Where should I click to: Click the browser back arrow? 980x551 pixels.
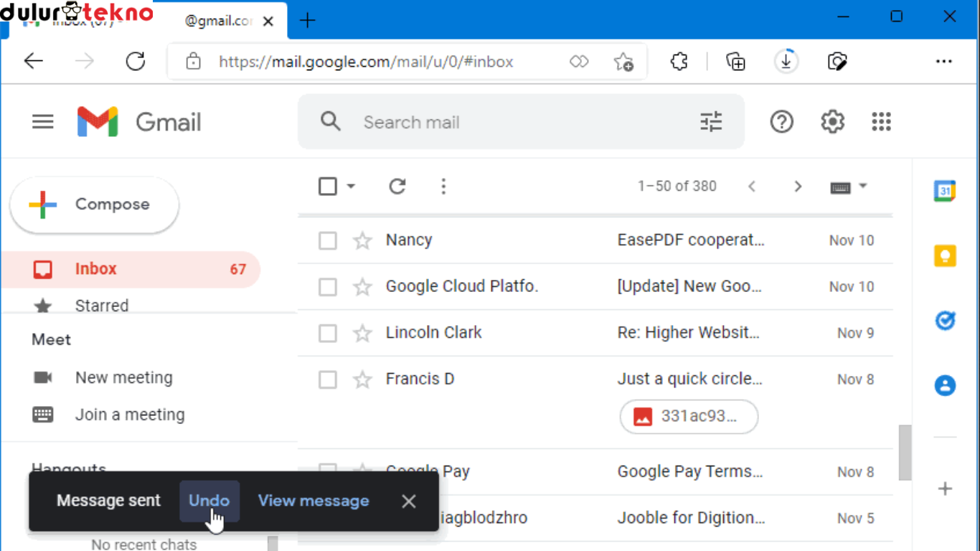34,62
